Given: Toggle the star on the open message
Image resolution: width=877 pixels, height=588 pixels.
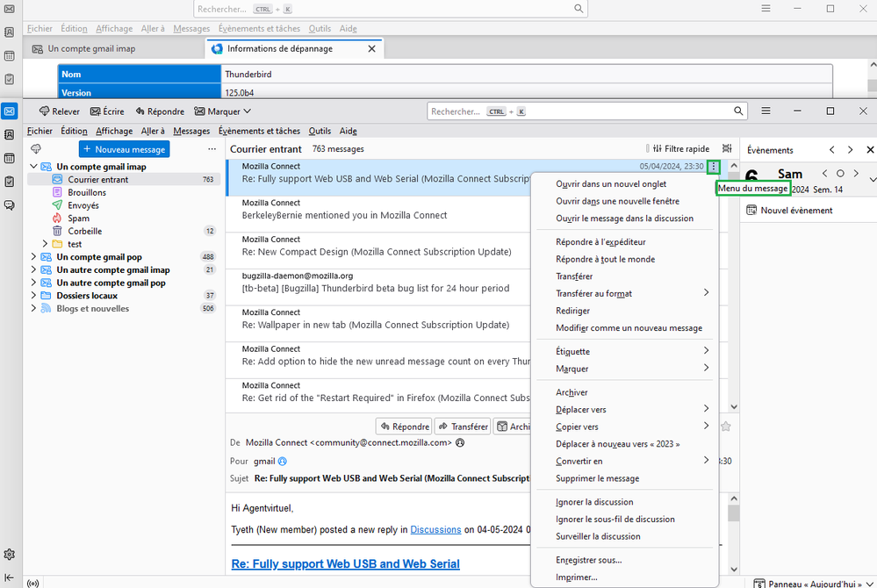Looking at the screenshot, I should [x=726, y=427].
